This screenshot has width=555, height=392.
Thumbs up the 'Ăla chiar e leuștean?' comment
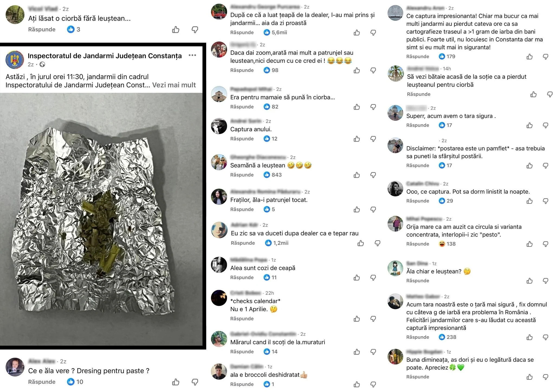point(529,281)
